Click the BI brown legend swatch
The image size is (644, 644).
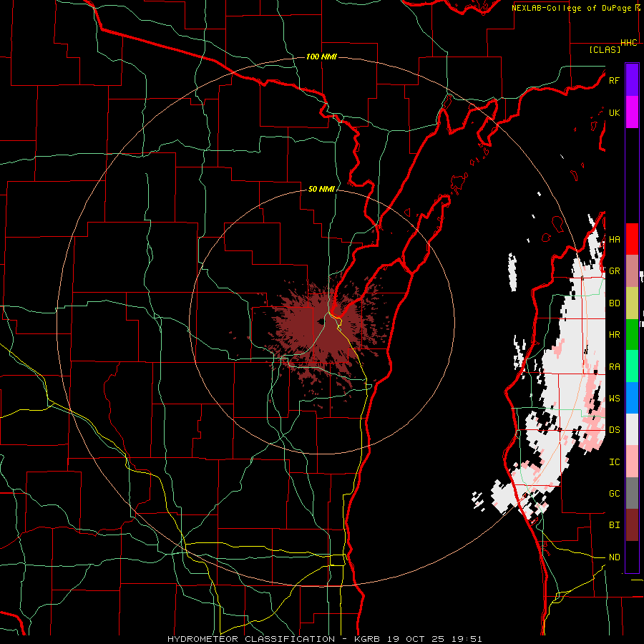(632, 525)
